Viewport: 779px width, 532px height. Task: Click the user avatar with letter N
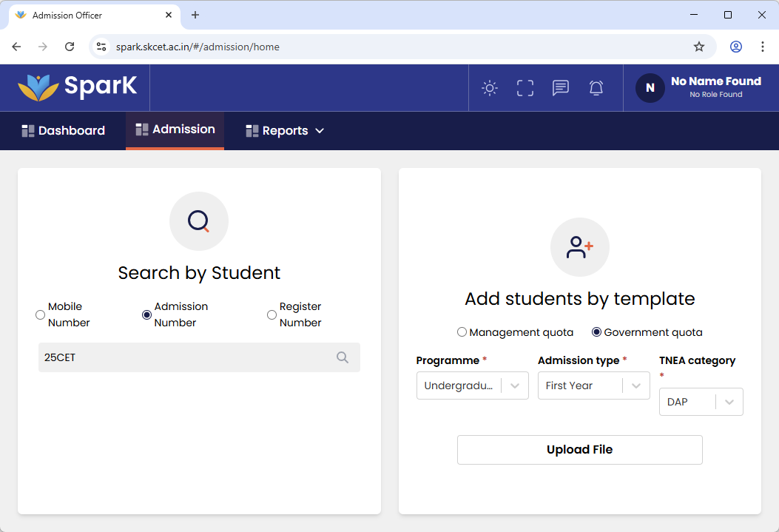(x=650, y=87)
